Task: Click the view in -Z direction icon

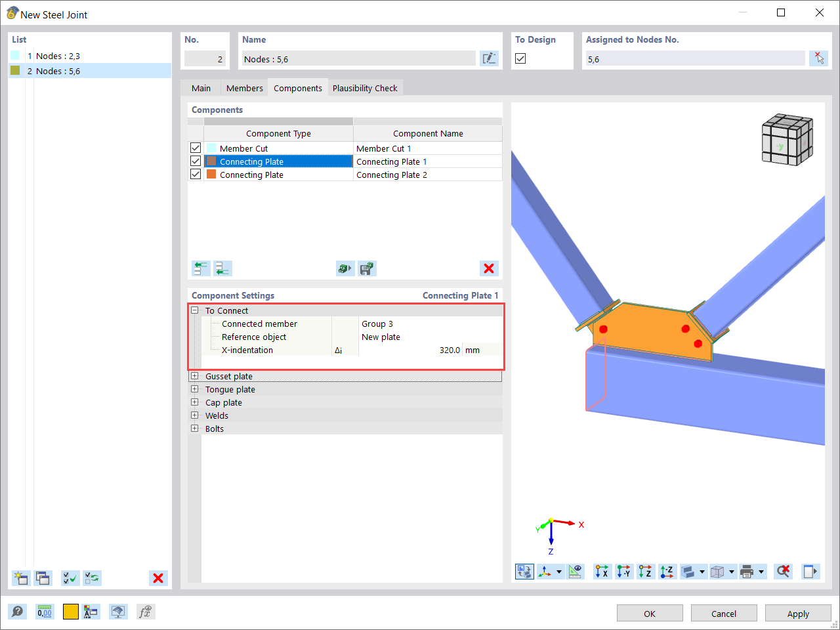Action: coord(667,572)
